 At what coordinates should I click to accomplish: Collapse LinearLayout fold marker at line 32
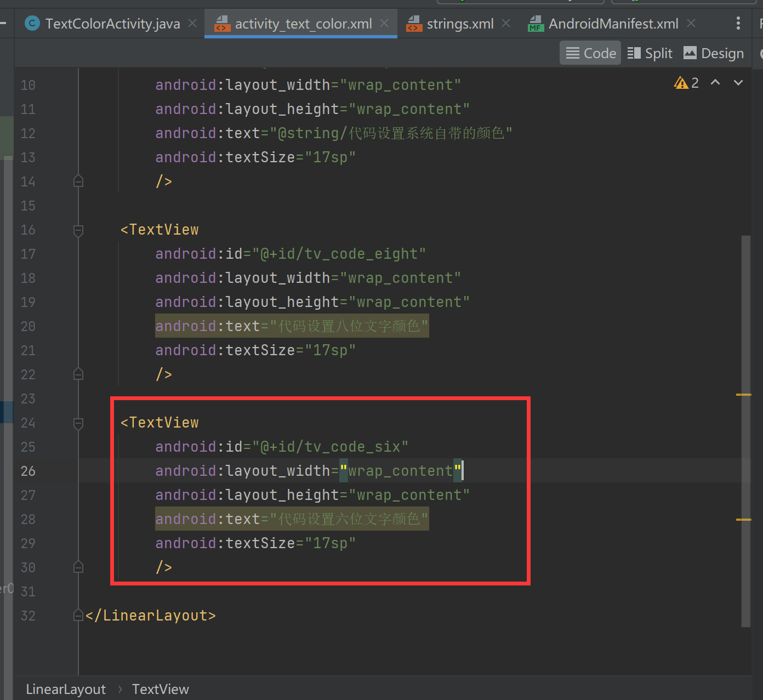[x=78, y=615]
